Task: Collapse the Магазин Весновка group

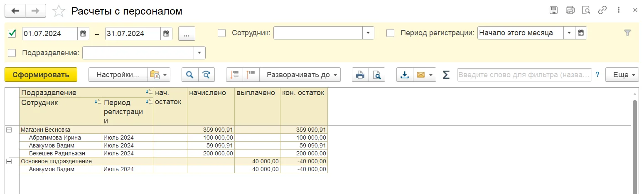Action: click(x=8, y=130)
